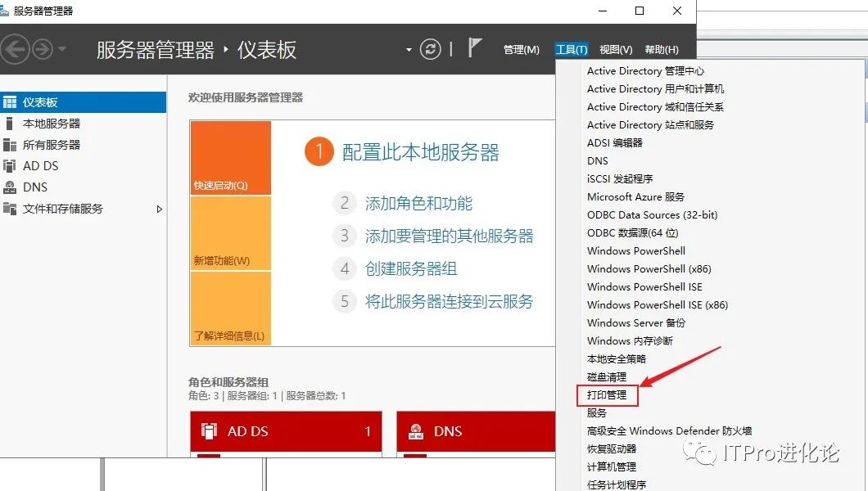Click the 本地服务器 sidebar icon
Image resolution: width=868 pixels, height=491 pixels.
(x=9, y=124)
